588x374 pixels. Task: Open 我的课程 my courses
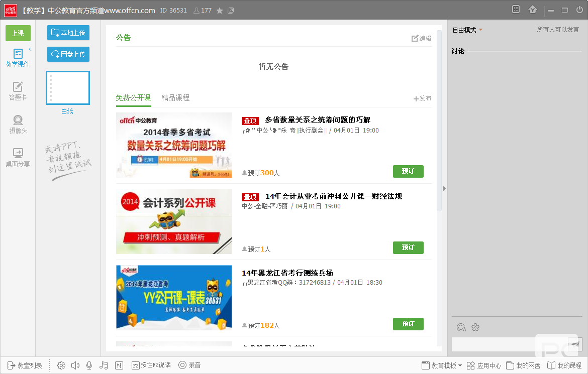[x=564, y=365]
